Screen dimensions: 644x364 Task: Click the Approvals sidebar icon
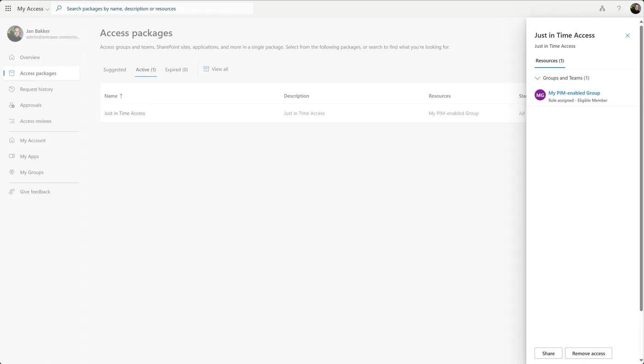coord(12,105)
